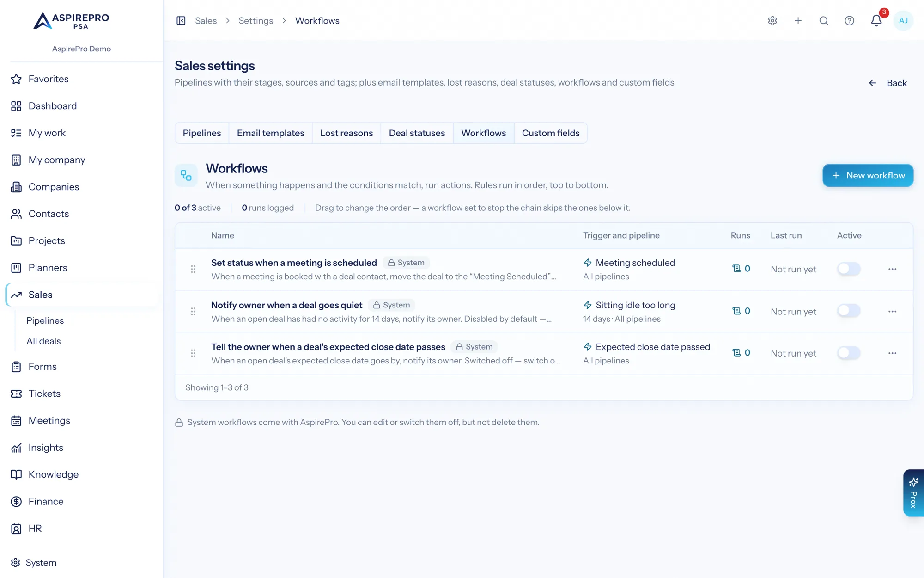924x578 pixels.
Task: Open the help question mark icon
Action: click(x=849, y=21)
